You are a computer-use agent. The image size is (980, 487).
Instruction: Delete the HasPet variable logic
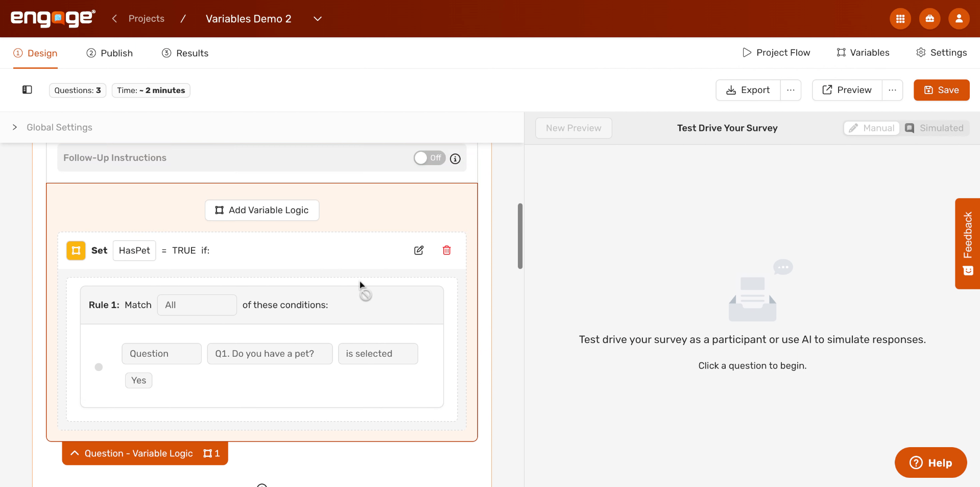point(446,250)
